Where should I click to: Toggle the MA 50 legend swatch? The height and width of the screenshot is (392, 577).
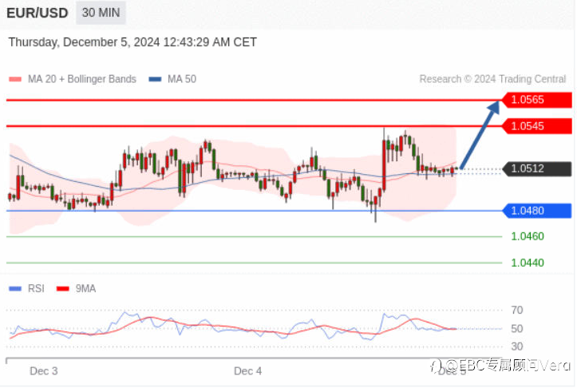point(155,79)
